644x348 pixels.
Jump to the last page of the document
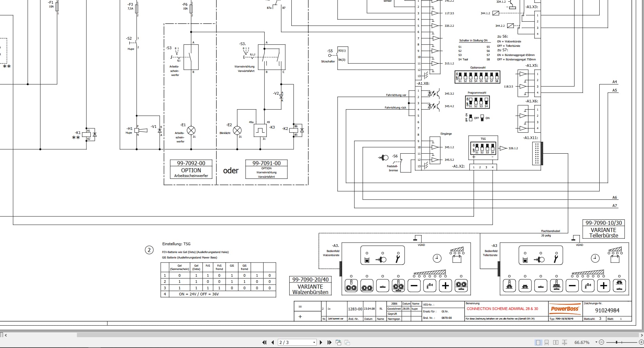coord(329,342)
